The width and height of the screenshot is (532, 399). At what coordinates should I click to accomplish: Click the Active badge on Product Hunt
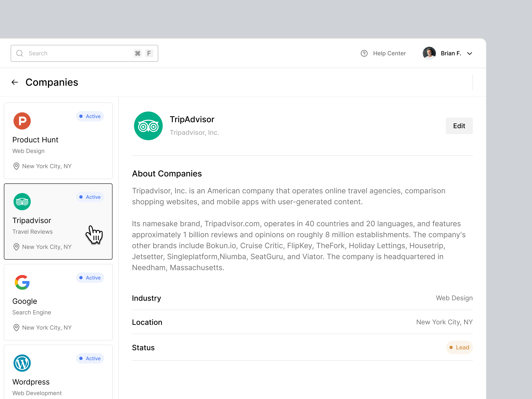tap(90, 116)
